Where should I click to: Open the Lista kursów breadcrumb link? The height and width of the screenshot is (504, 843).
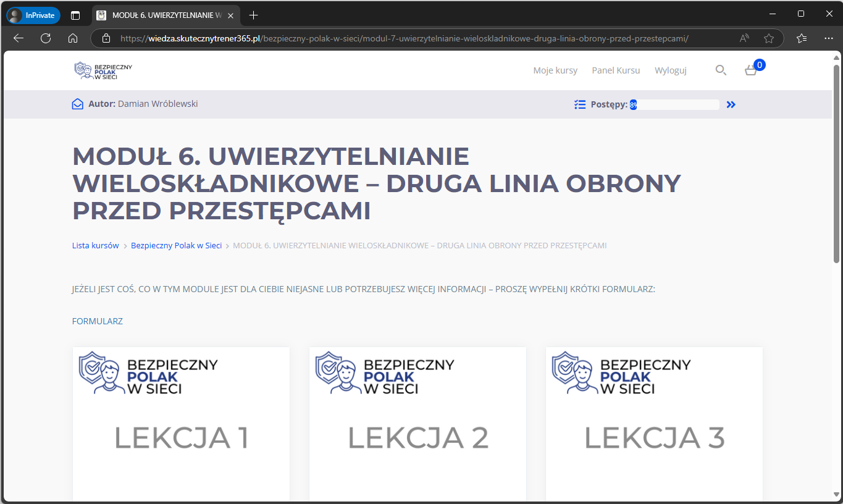tap(96, 245)
